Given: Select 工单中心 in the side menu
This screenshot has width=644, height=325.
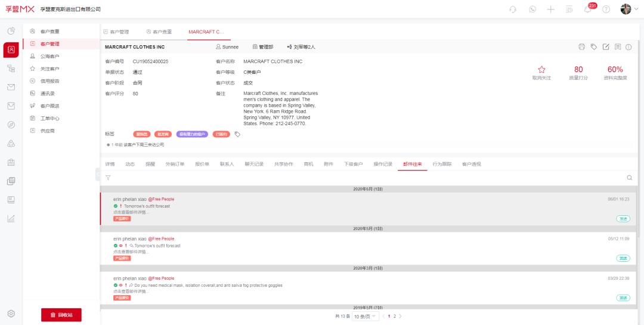Looking at the screenshot, I should 61,118.
